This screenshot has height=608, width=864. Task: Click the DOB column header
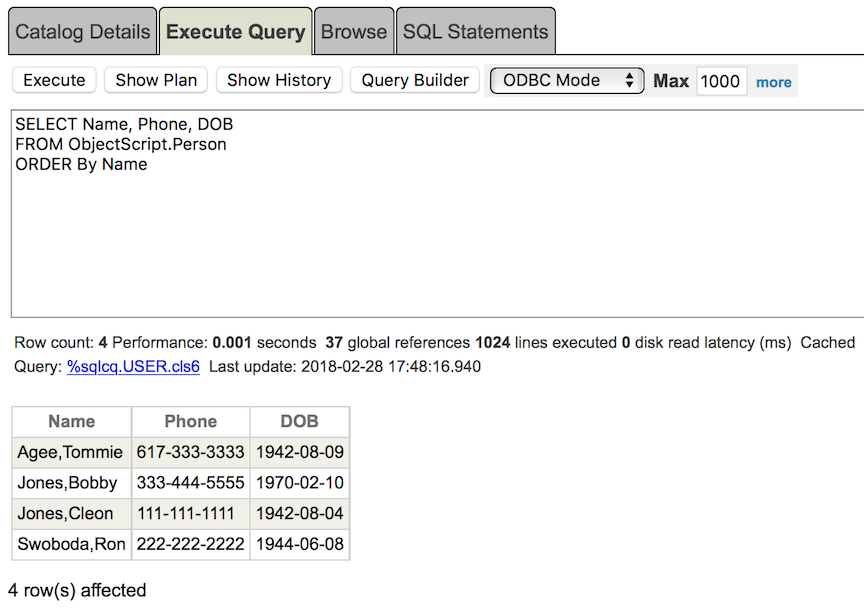pyautogui.click(x=299, y=421)
